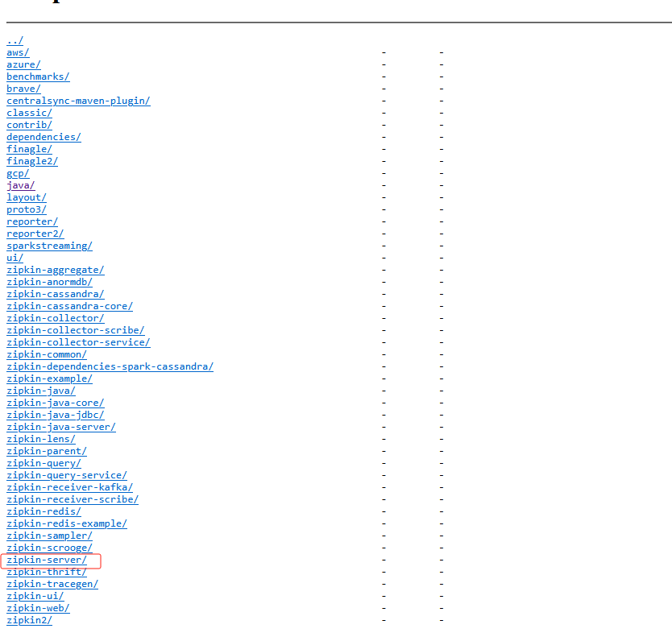Click the zipkin2/ directory link

pos(30,620)
